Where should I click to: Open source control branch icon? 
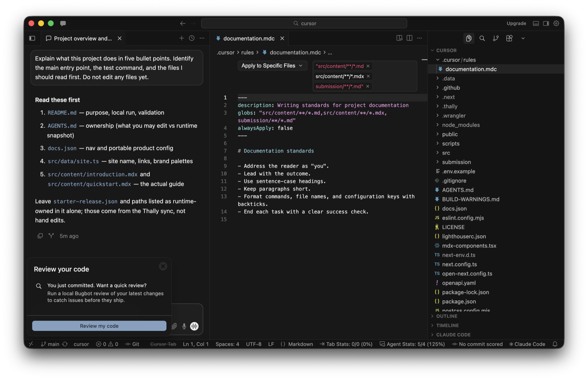tap(496, 38)
